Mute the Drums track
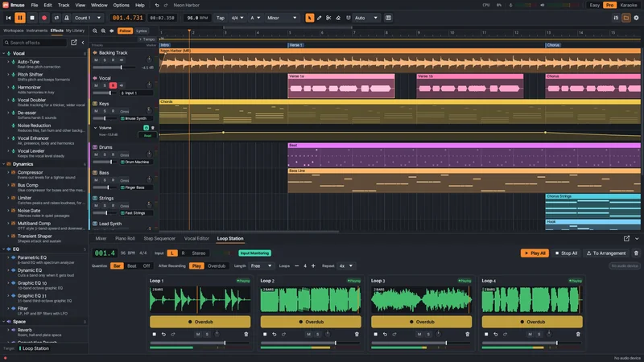 tap(96, 154)
